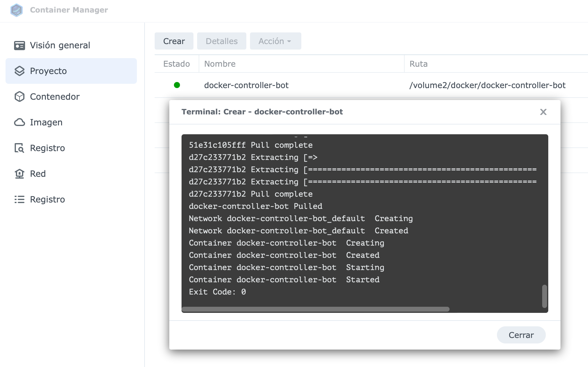588x367 pixels.
Task: Click the 'Container docker-controller-bot Starting' line
Action: coord(286,267)
